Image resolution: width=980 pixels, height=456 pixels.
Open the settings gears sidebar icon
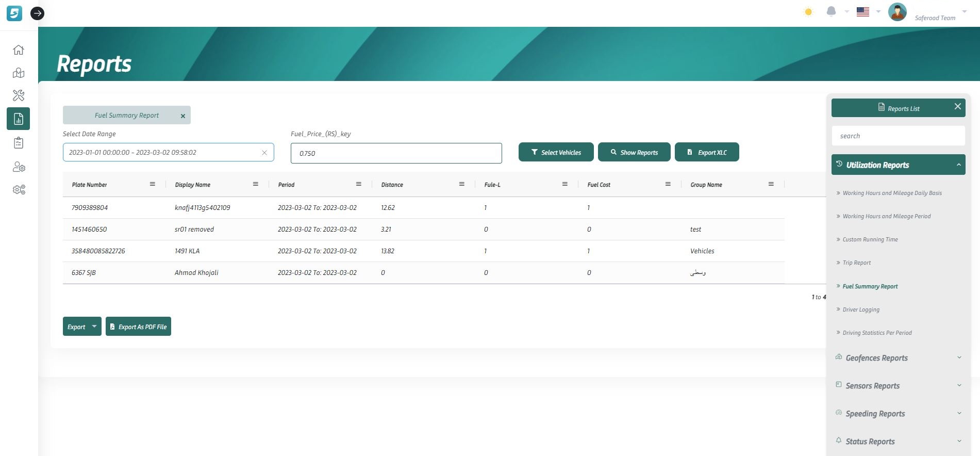pyautogui.click(x=19, y=190)
